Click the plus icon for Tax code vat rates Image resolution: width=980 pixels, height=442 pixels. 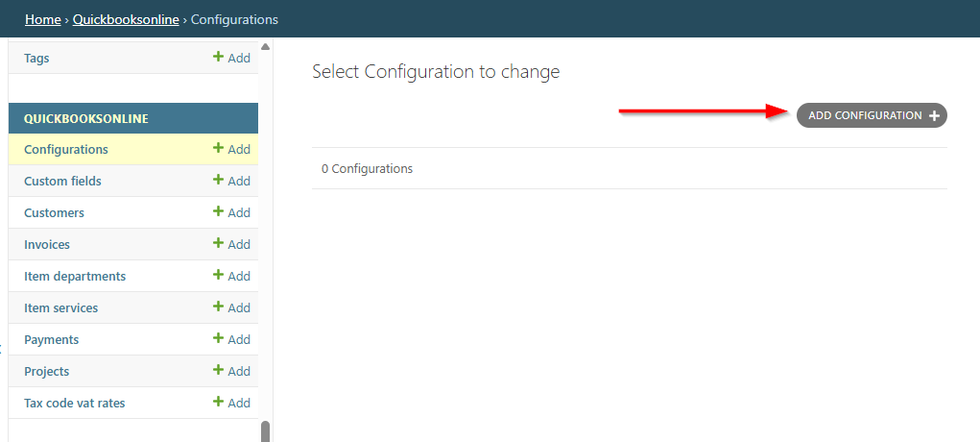(x=218, y=402)
